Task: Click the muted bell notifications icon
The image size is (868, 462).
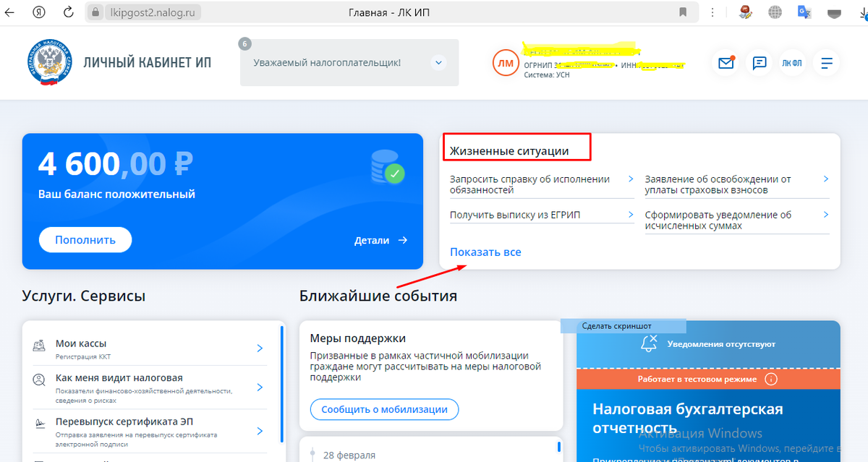Action: [650, 343]
